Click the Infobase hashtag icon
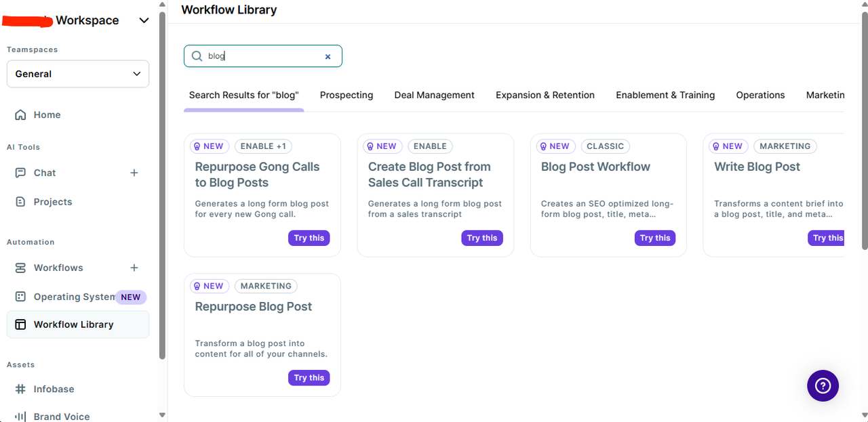Viewport: 868px width, 422px height. [x=20, y=389]
